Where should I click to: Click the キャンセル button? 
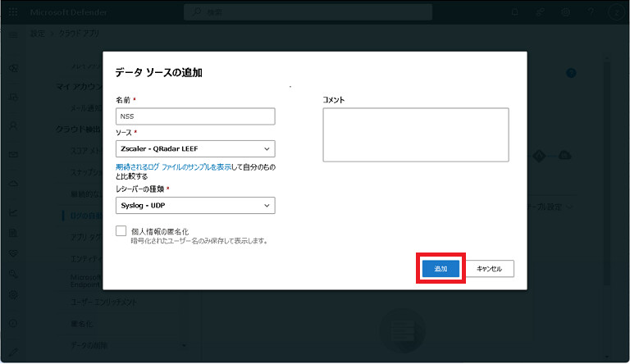[x=490, y=268]
